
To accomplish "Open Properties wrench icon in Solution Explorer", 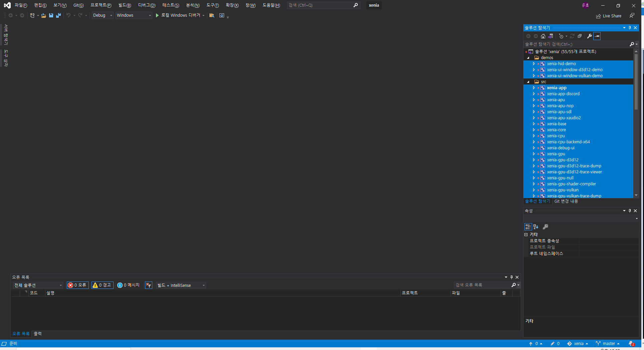I will (590, 36).
